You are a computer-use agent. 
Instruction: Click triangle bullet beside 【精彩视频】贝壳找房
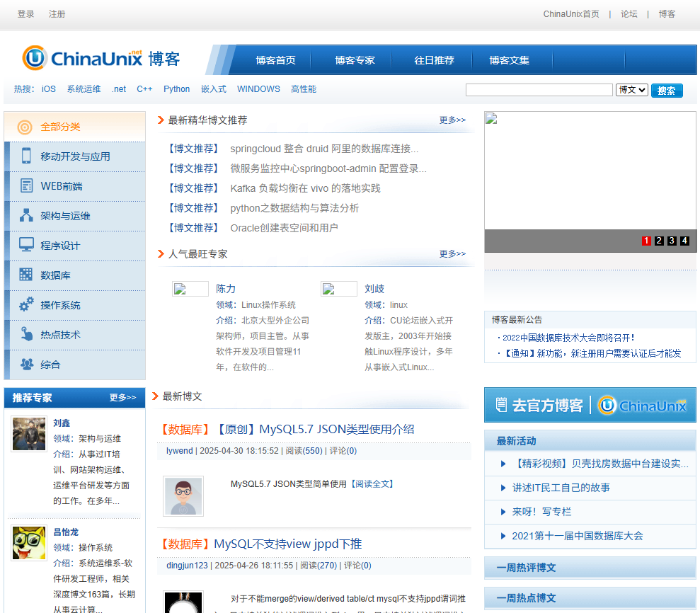tap(503, 464)
